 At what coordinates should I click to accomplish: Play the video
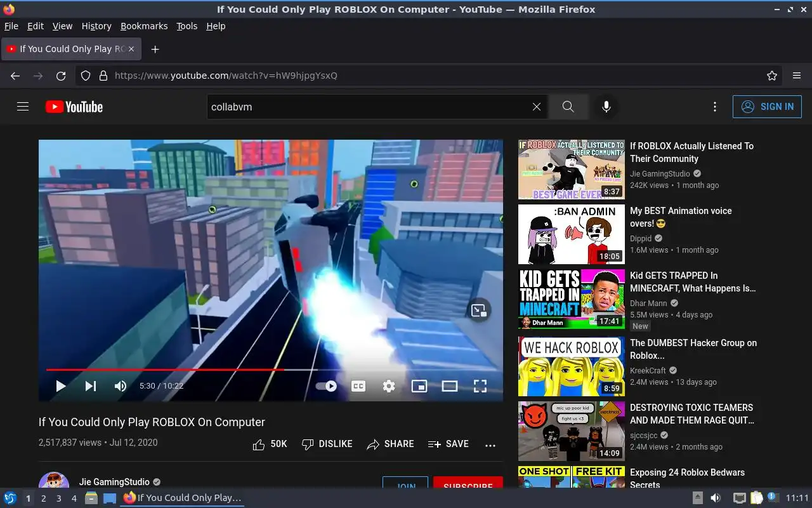[60, 385]
